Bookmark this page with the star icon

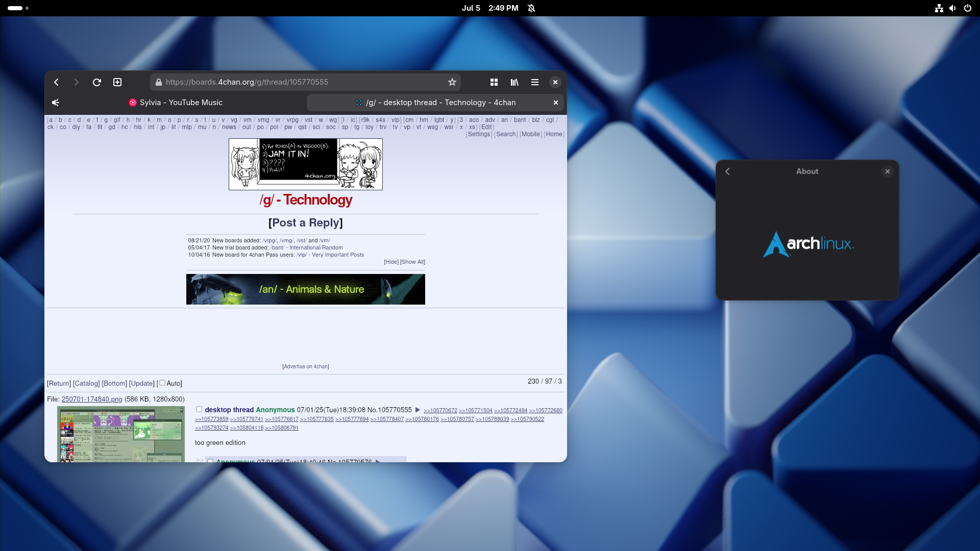click(452, 82)
